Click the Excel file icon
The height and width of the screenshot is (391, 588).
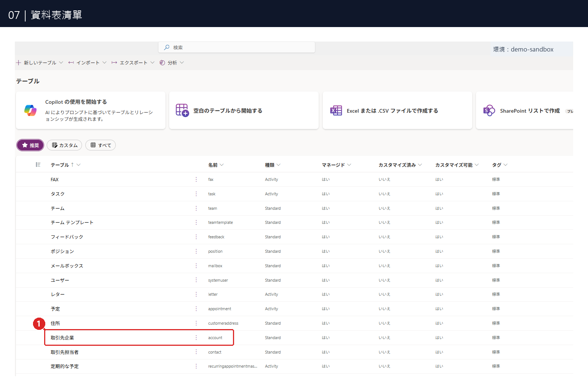click(x=336, y=110)
